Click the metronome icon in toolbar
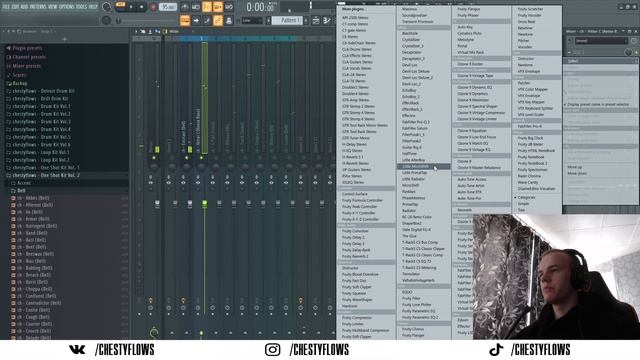640x360 pixels. click(x=185, y=7)
